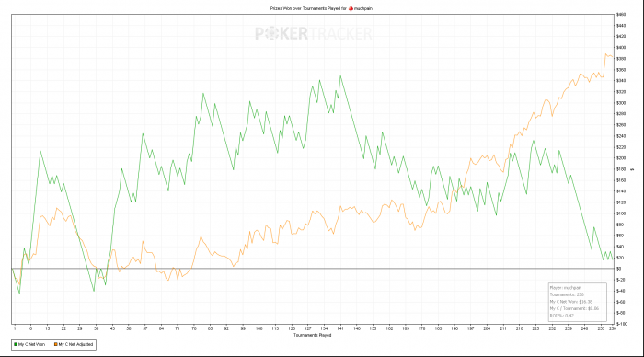Click the '211' tick on the x-axis
This screenshot has width=644, height=357.
tap(502, 328)
